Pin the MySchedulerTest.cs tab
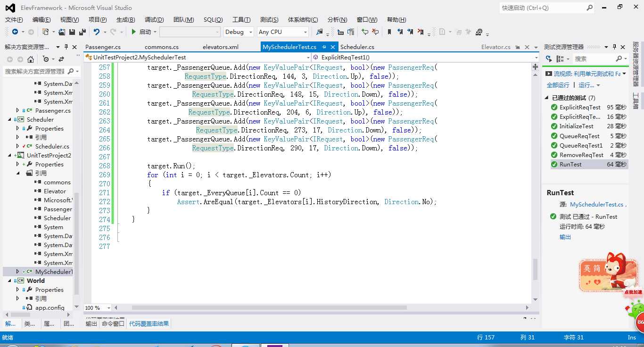This screenshot has height=347, width=644. point(324,47)
